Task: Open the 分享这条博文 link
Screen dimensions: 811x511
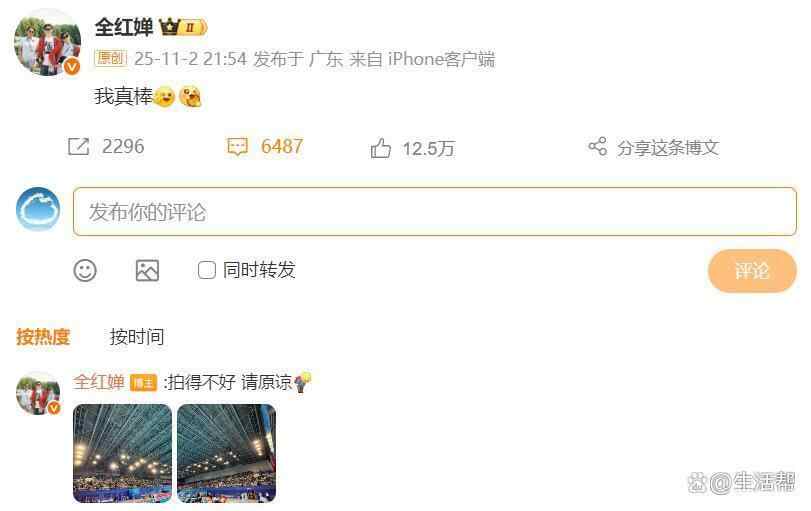Action: click(x=668, y=148)
